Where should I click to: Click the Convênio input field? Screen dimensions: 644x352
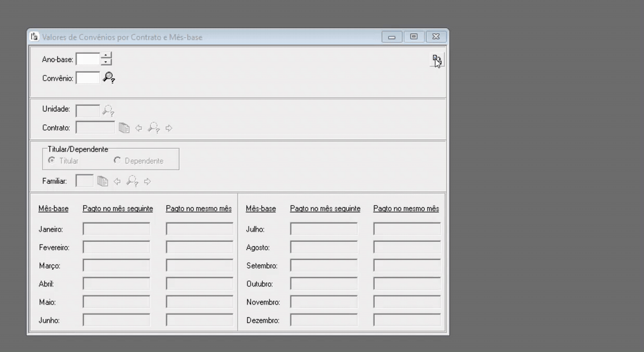tap(88, 77)
